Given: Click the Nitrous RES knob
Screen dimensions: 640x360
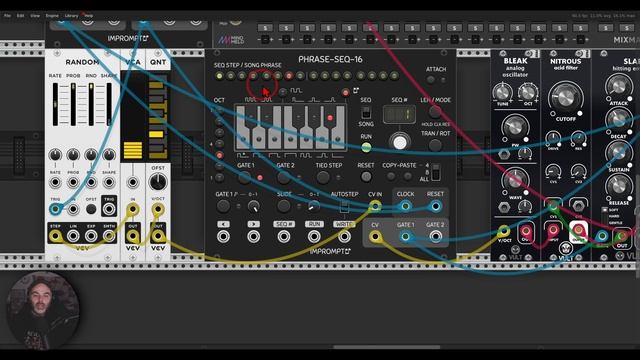Looking at the screenshot, I should pyautogui.click(x=578, y=139).
